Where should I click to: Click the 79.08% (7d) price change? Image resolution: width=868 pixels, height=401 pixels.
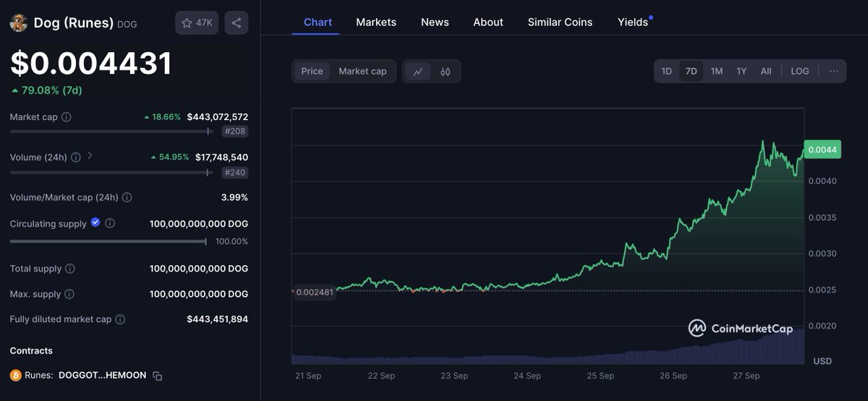[x=46, y=90]
